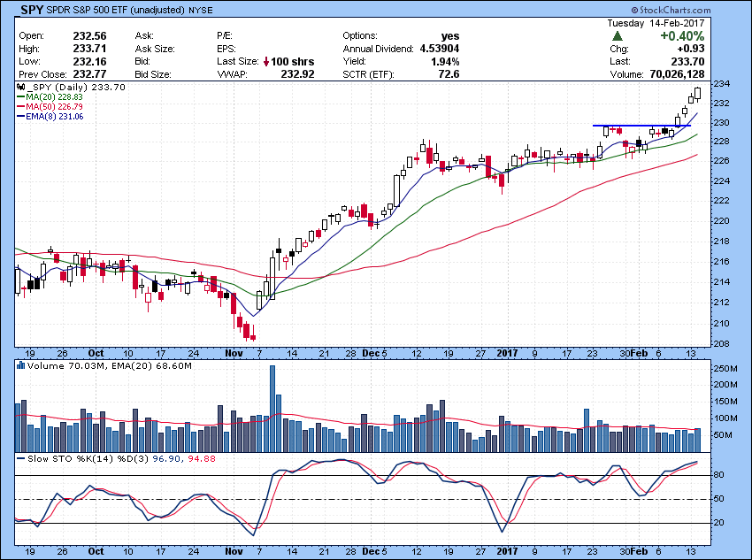Click the +0.40% percent change

[682, 36]
